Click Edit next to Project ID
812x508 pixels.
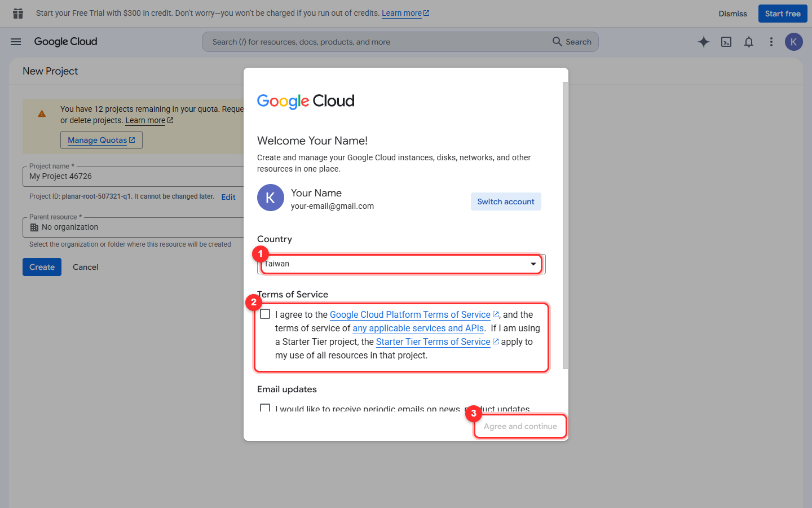tap(228, 197)
